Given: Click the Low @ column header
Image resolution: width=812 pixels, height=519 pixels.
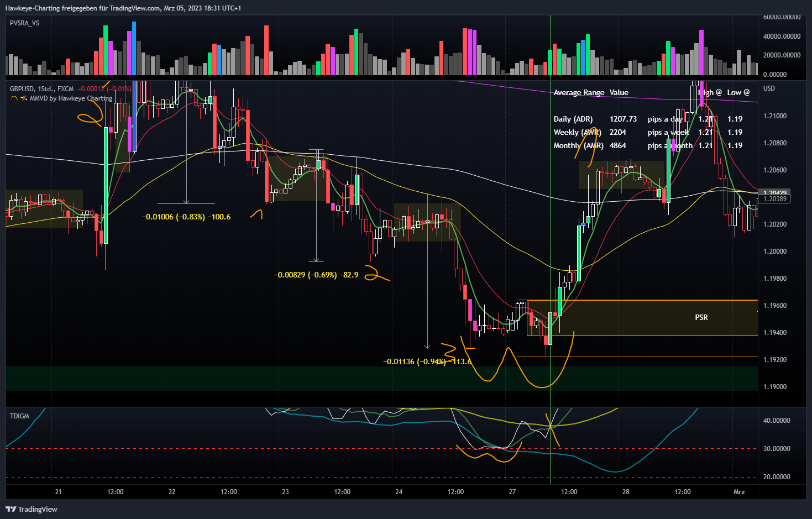Looking at the screenshot, I should tap(738, 92).
